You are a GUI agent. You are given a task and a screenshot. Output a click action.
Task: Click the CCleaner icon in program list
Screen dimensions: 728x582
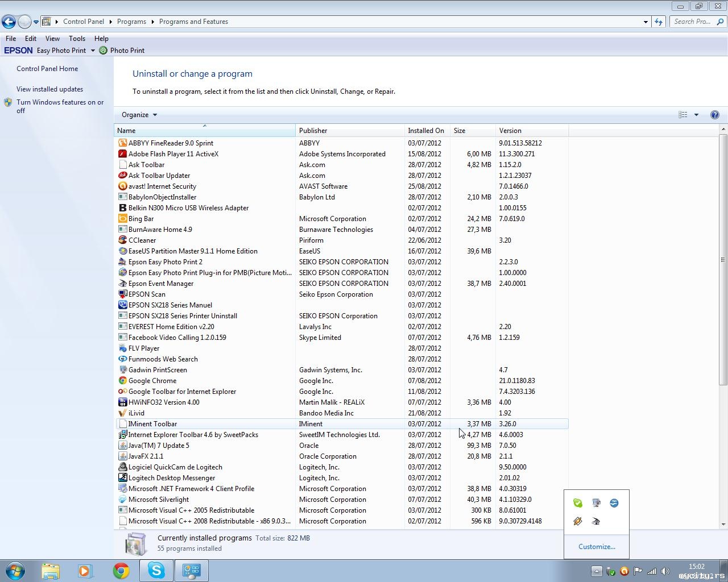(x=122, y=240)
